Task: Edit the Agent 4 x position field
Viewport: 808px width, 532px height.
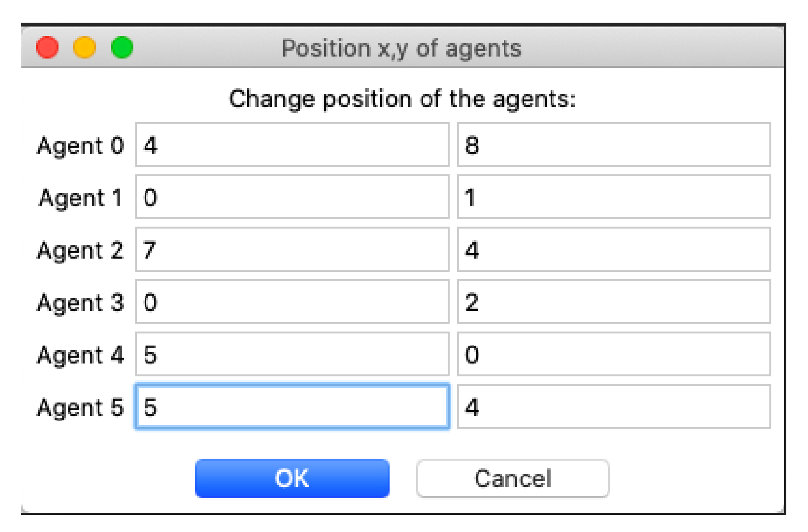Action: click(292, 354)
